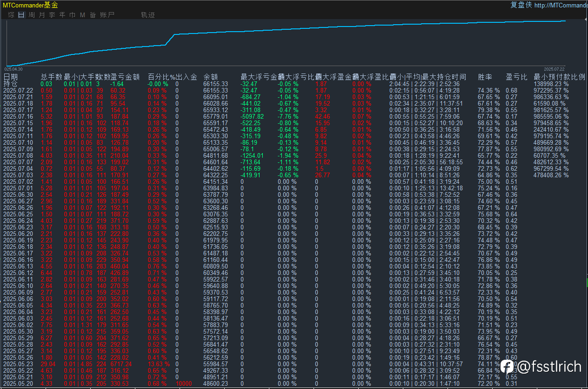Select the 2025.07.22 date row
Image resolution: width=588 pixels, height=389 pixels.
pos(19,90)
